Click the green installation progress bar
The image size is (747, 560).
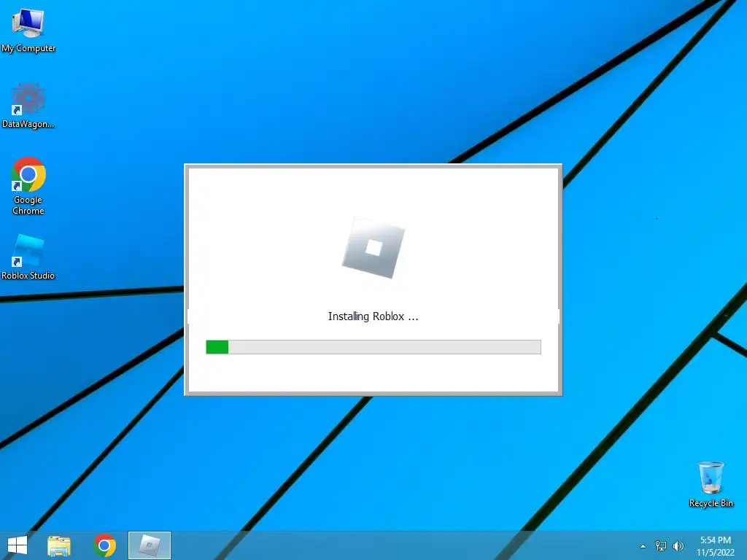[373, 347]
